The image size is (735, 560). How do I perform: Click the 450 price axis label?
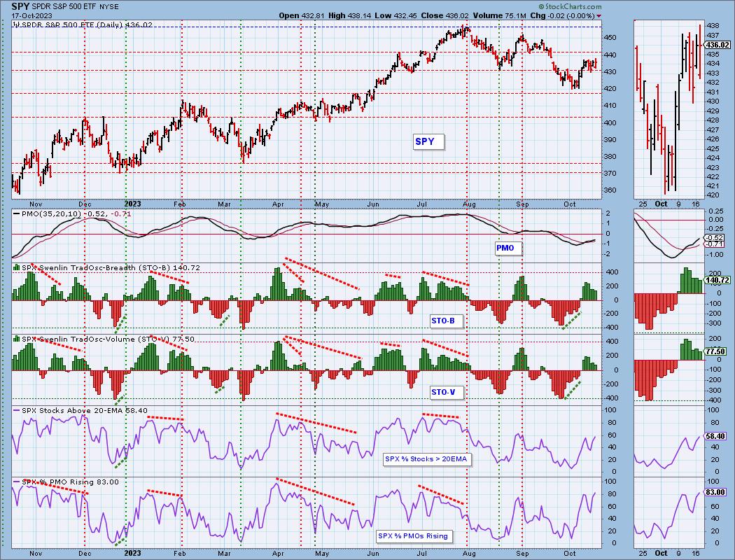pyautogui.click(x=610, y=38)
